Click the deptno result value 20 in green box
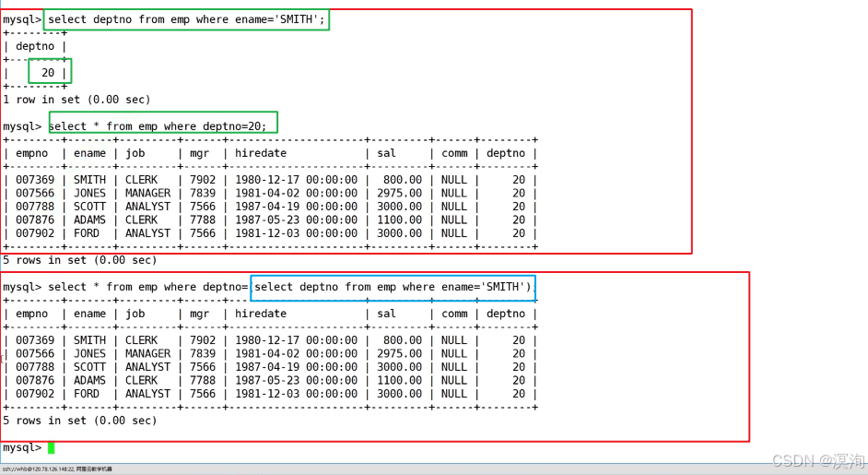The width and height of the screenshot is (868, 475). (x=49, y=72)
